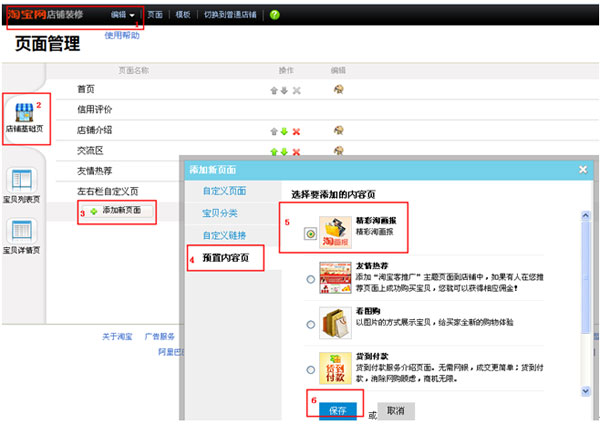Click the 友情热荐 row in page list
This screenshot has height=425, width=600.
(x=95, y=171)
